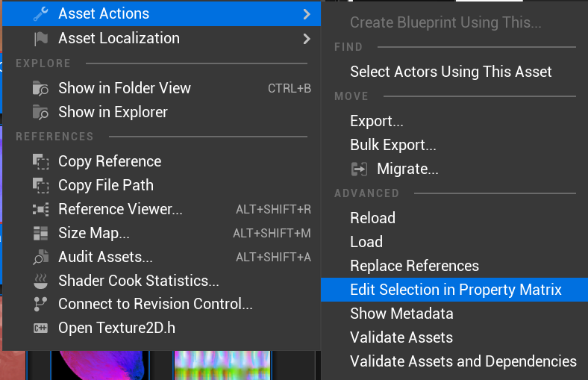Open Texture2D.h header file
Image resolution: width=588 pixels, height=380 pixels.
116,328
